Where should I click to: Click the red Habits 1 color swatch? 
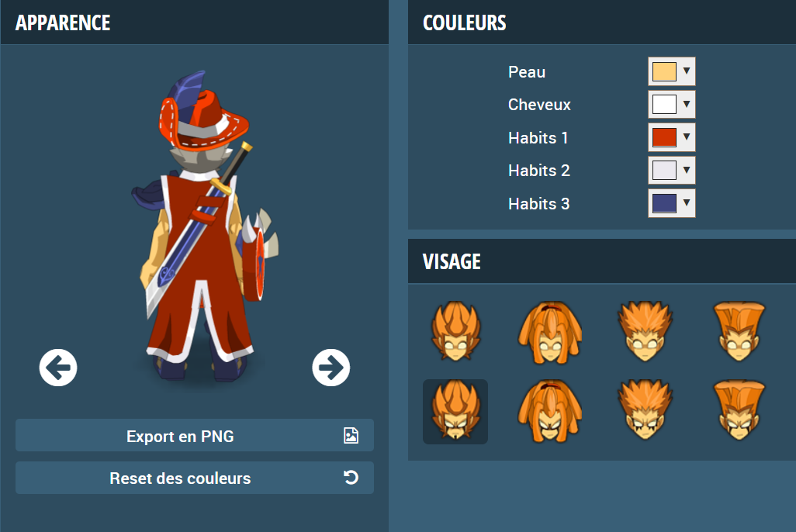(664, 137)
